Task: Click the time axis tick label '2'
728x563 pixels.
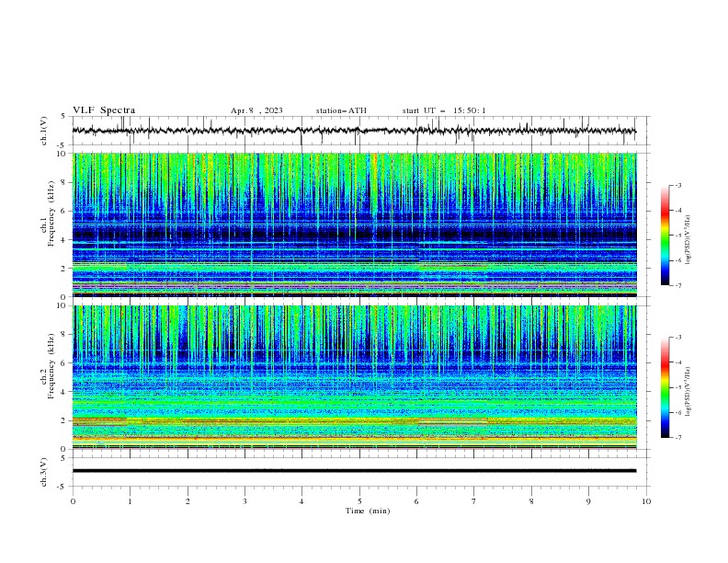Action: coord(188,501)
